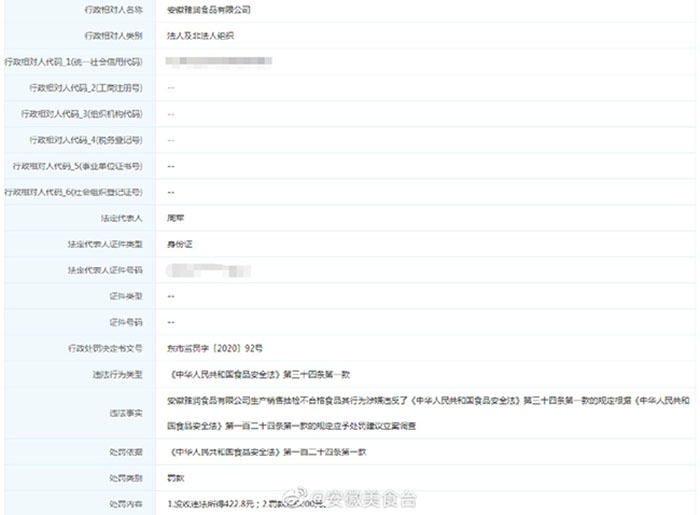Select the 罚款 value
The width and height of the screenshot is (700, 515).
[x=175, y=478]
